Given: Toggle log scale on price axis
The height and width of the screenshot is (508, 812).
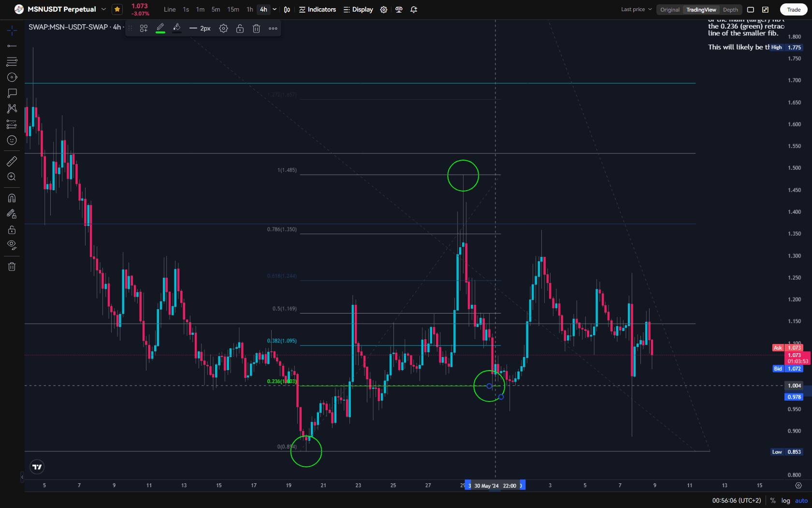Looking at the screenshot, I should tap(786, 501).
